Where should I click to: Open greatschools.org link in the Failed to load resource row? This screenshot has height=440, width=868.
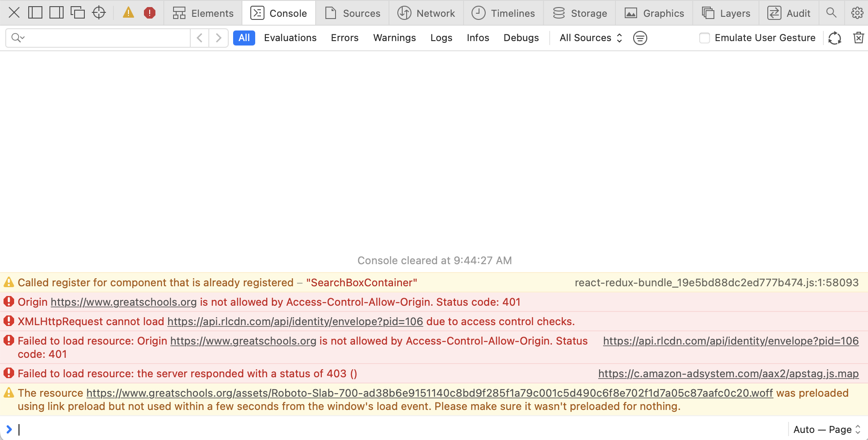click(243, 341)
